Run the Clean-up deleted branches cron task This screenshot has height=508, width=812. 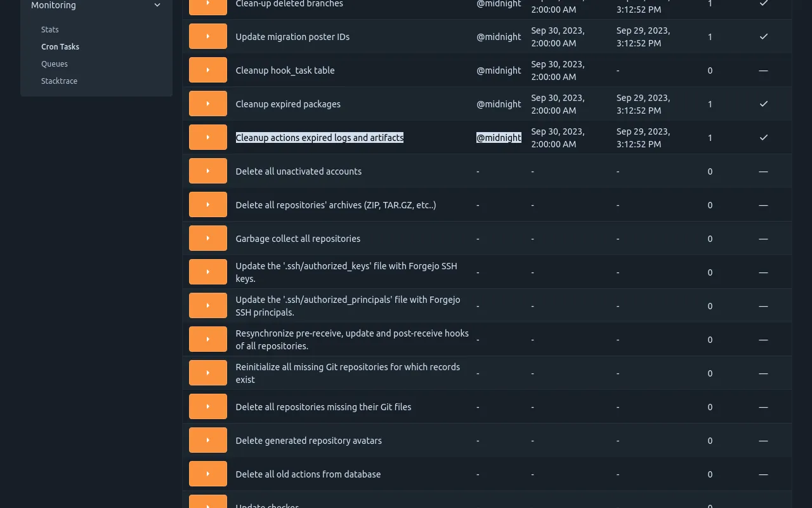[x=207, y=5]
